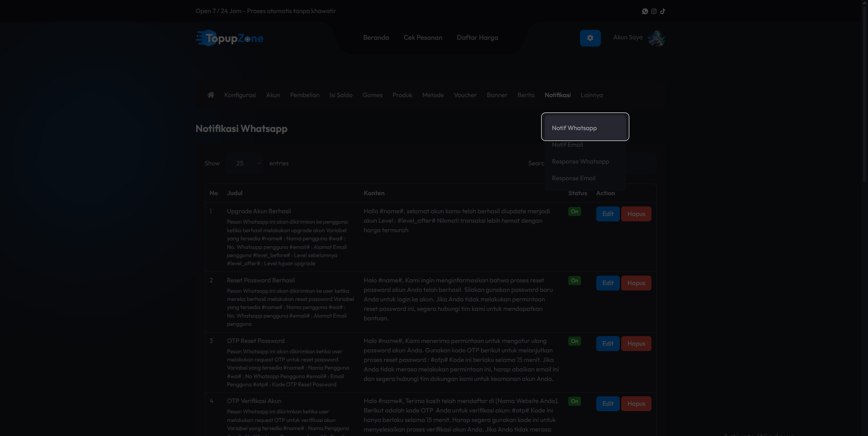Hapus OTP Reset Password notification

coord(636,343)
